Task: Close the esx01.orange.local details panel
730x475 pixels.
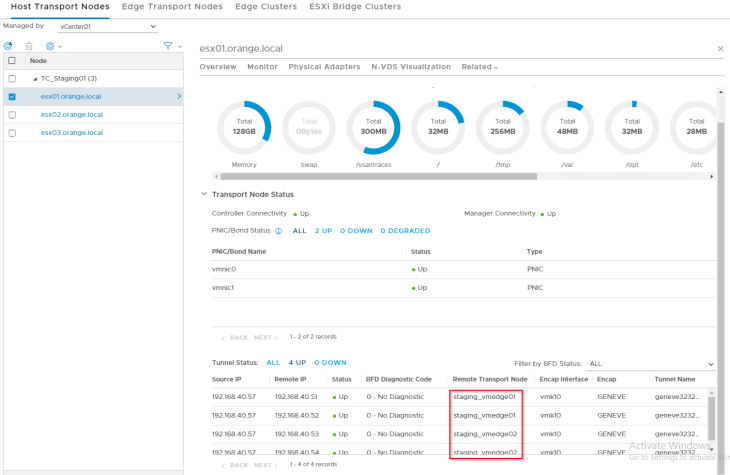Action: [721, 48]
